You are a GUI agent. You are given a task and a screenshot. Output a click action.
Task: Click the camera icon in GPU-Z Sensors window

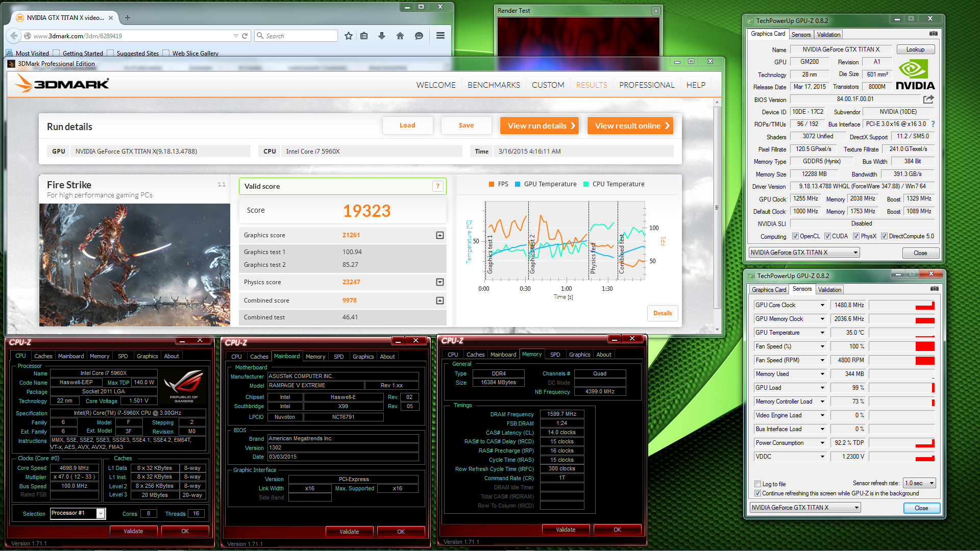tap(935, 289)
